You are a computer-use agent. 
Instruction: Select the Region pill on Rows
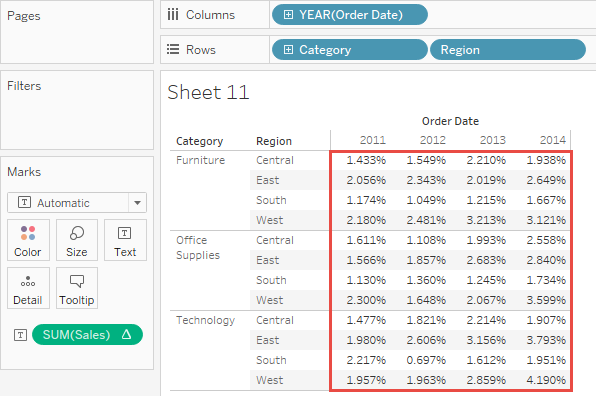tap(507, 50)
